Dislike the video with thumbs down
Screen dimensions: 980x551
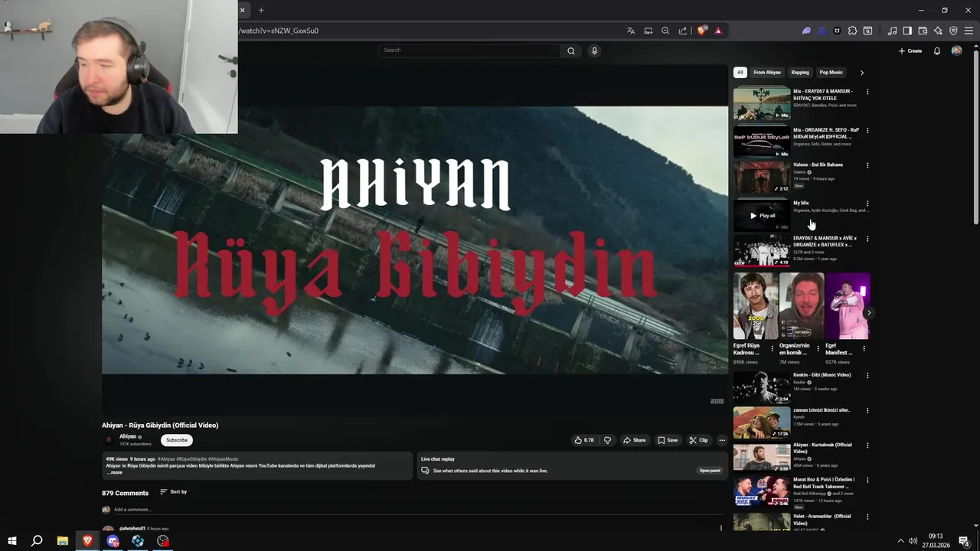608,440
